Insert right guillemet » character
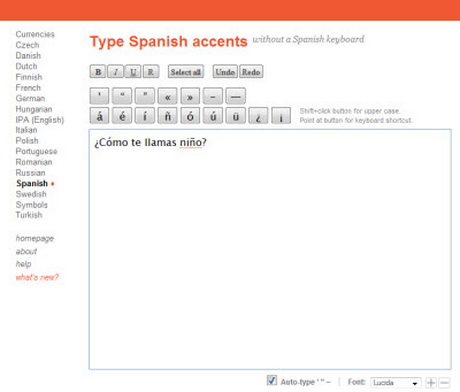Image resolution: width=460 pixels, height=392 pixels. pos(190,96)
